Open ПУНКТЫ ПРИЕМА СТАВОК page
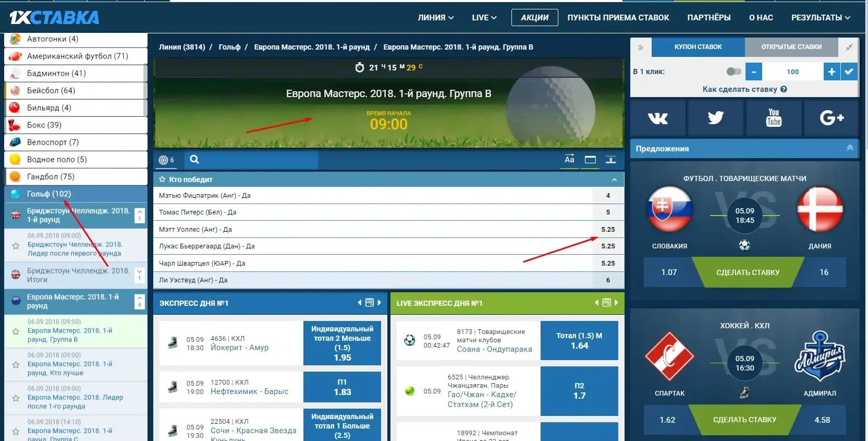Viewport: 868px width, 441px height. 618,18
